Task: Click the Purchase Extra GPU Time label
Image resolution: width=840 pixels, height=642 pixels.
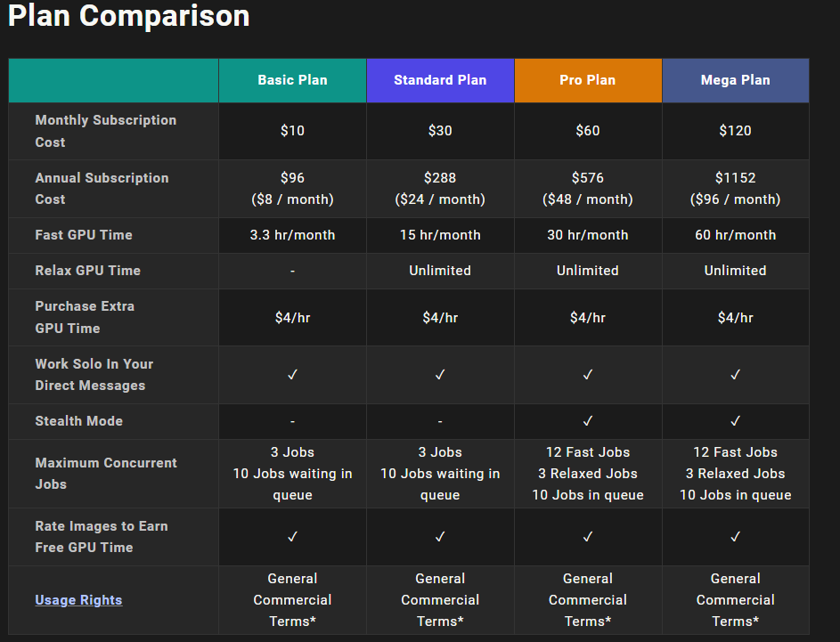Action: click(85, 318)
